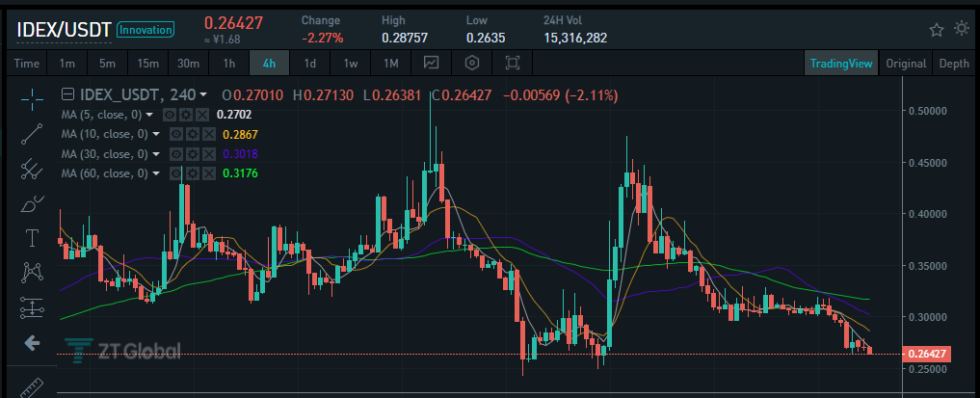980x398 pixels.
Task: Select the 1h timeframe
Action: (x=229, y=63)
